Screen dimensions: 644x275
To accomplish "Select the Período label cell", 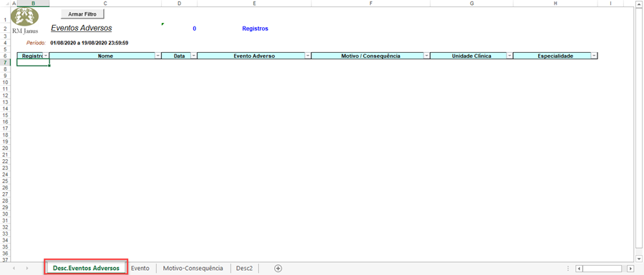I will point(36,43).
